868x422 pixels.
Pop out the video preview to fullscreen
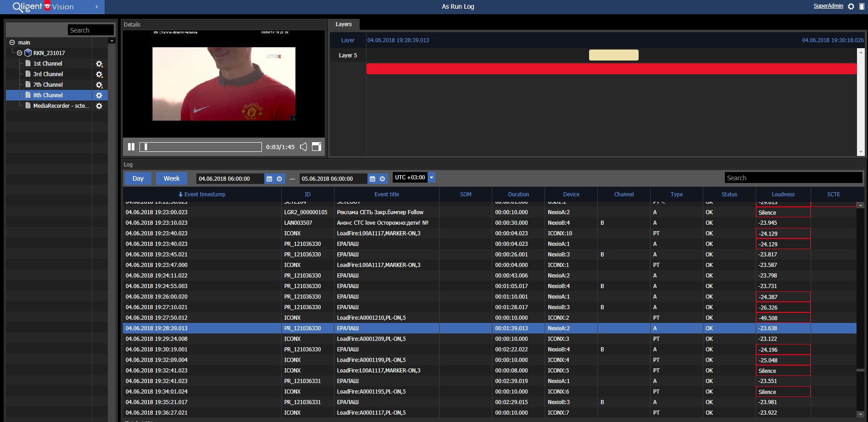[x=317, y=147]
